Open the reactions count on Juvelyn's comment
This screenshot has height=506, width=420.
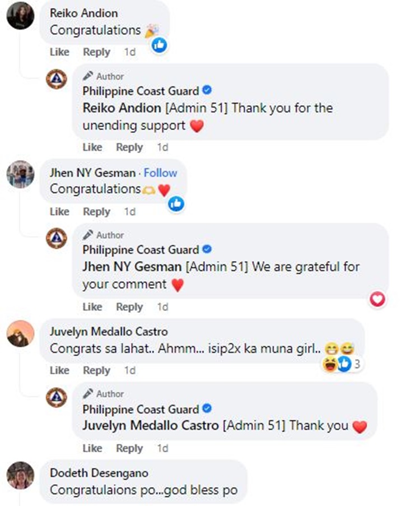tap(342, 364)
